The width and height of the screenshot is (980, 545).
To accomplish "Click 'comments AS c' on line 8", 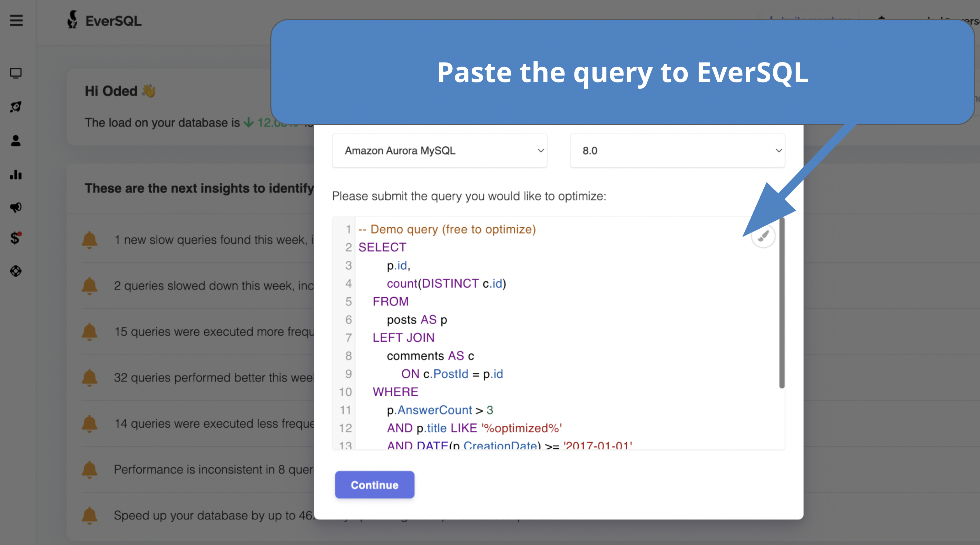I will pos(430,356).
